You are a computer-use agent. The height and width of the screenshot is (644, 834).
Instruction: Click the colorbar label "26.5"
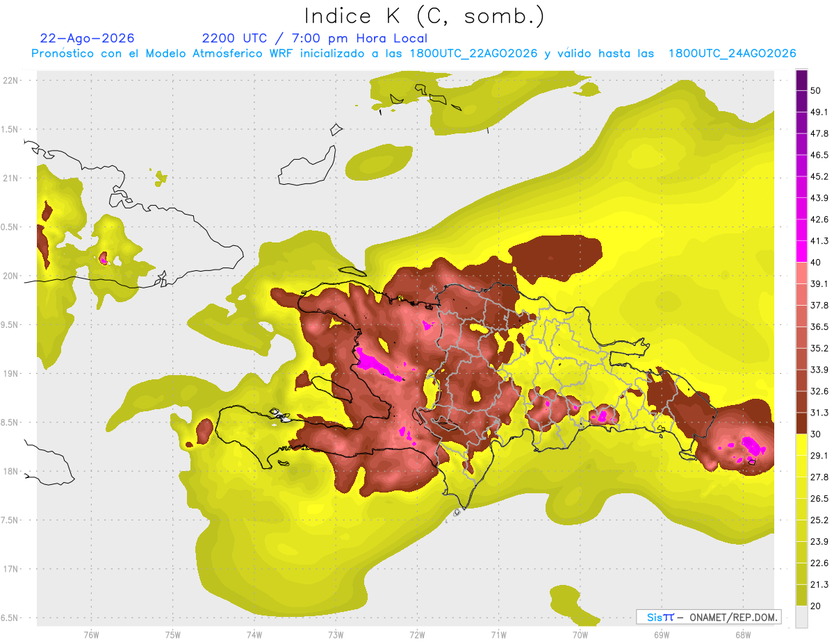click(819, 498)
